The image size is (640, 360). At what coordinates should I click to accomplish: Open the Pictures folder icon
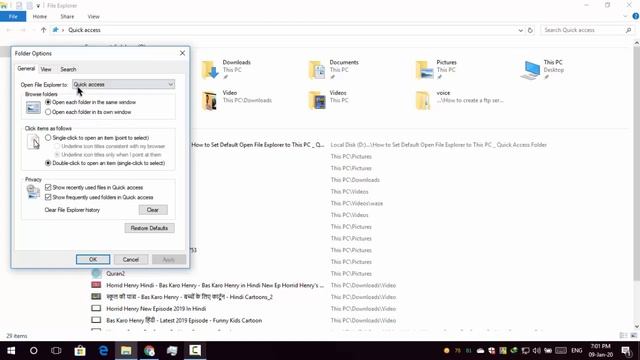pyautogui.click(x=424, y=69)
